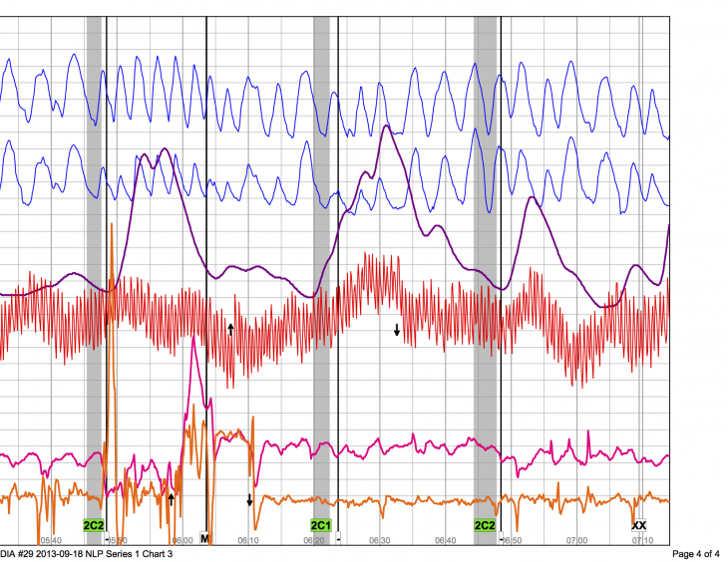Click the 07:00 time label
This screenshot has height=562, width=728.
click(x=576, y=539)
